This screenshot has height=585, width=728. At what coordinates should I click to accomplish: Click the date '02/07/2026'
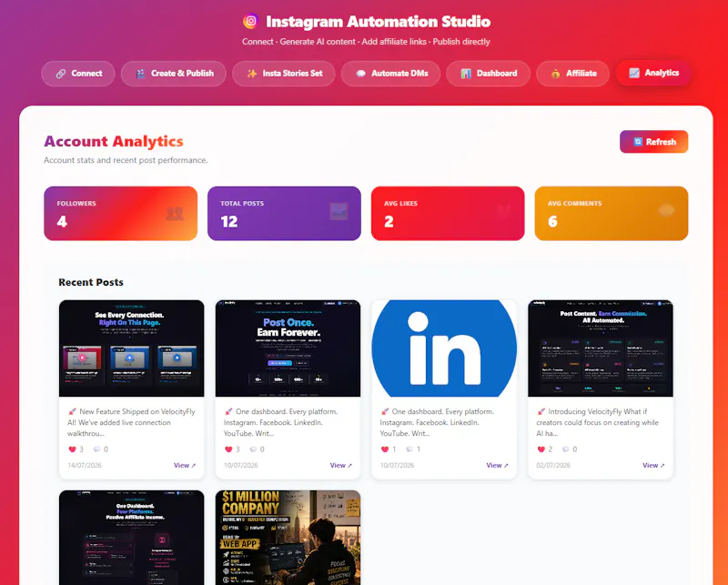coord(553,465)
